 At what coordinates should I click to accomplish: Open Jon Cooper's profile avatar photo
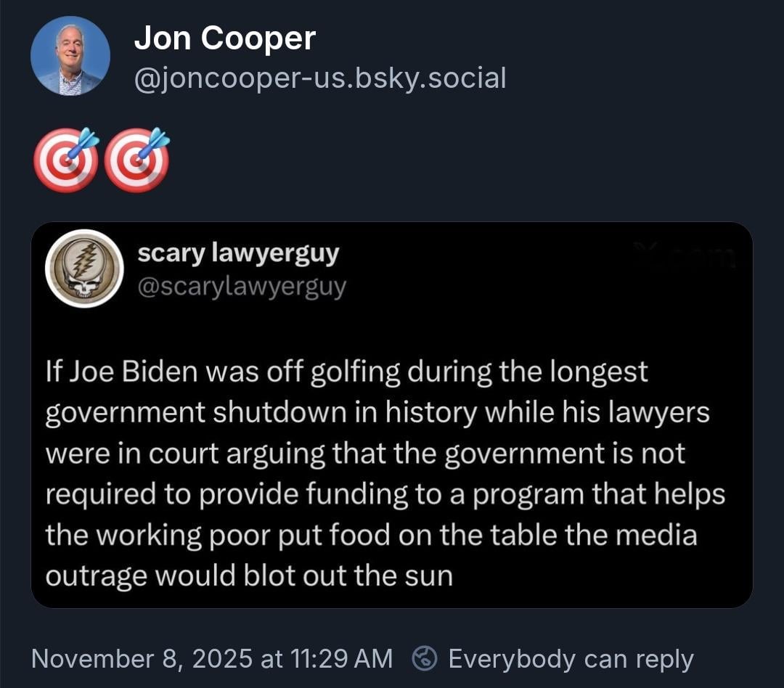(x=70, y=56)
